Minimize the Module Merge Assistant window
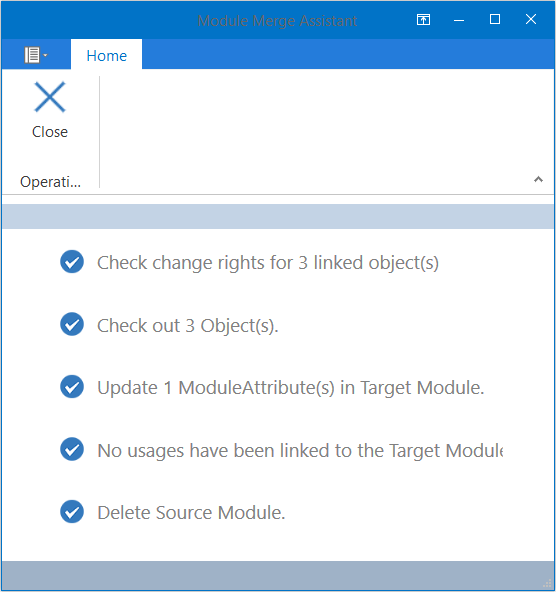The height and width of the screenshot is (592, 556). pyautogui.click(x=459, y=20)
